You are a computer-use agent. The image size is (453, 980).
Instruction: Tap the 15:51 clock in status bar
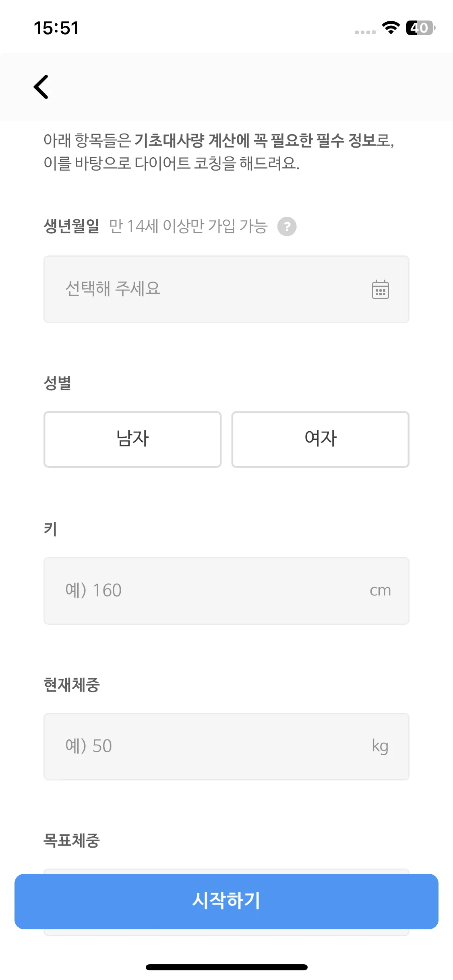pyautogui.click(x=56, y=28)
